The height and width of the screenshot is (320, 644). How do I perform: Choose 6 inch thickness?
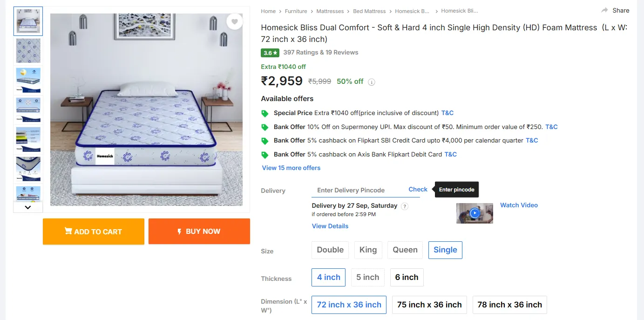[407, 277]
